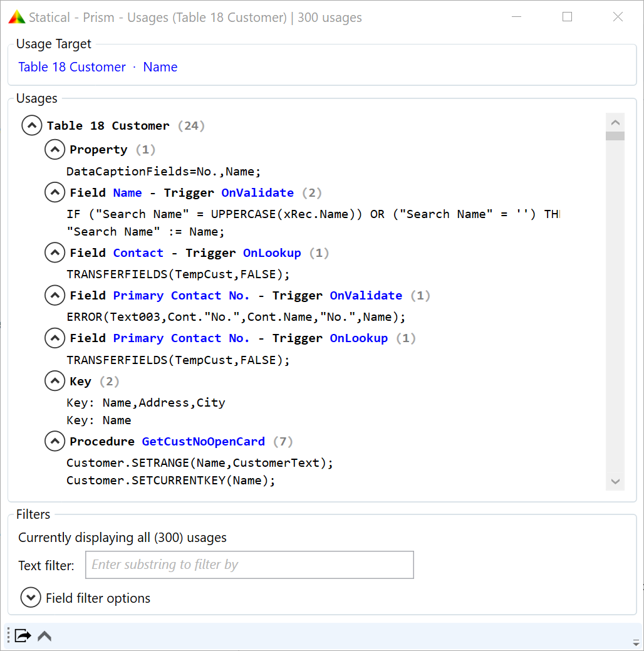Viewport: 644px width, 651px height.
Task: Click the Contact field link
Action: click(138, 253)
